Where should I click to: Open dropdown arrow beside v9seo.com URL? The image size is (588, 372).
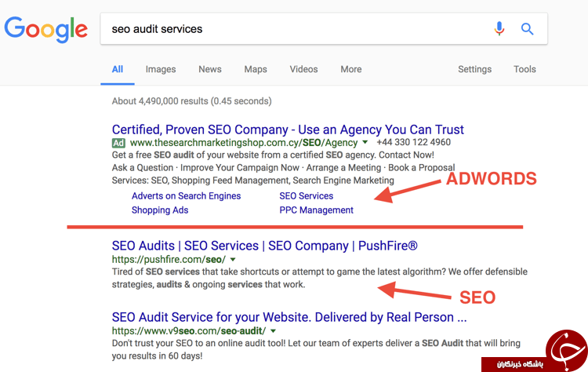click(273, 331)
